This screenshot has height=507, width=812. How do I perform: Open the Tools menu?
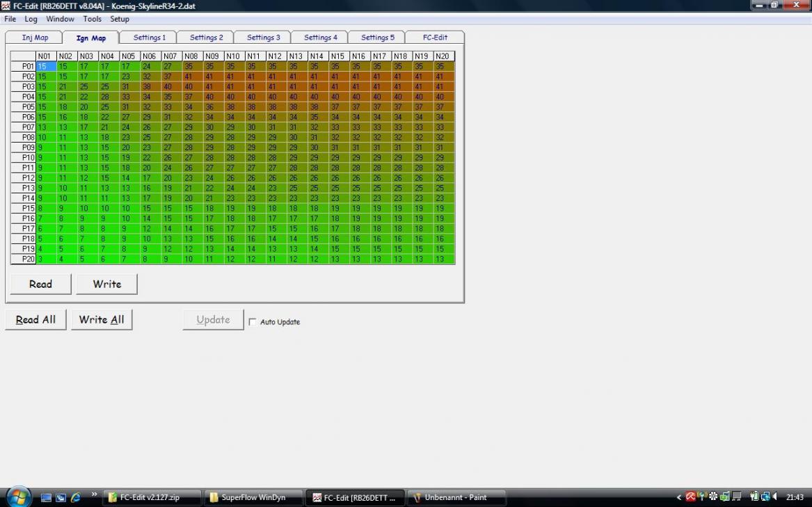(x=92, y=19)
